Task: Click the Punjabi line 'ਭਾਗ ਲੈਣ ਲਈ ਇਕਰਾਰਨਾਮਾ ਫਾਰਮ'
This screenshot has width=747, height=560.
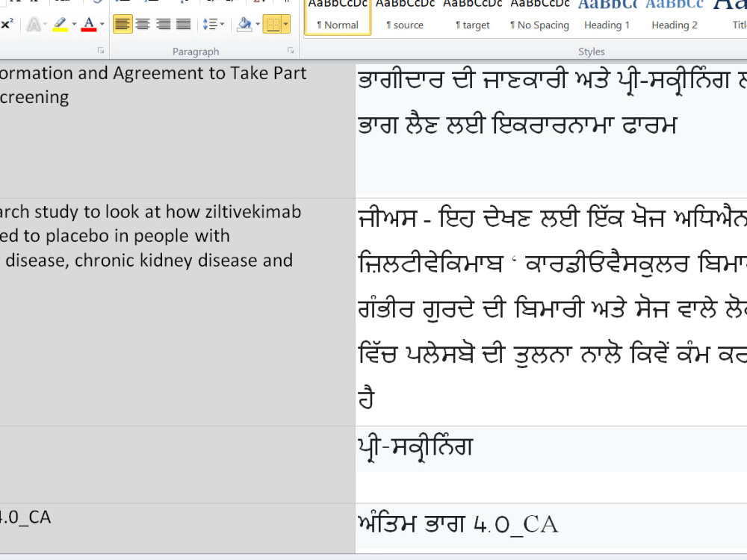Action: click(x=518, y=125)
